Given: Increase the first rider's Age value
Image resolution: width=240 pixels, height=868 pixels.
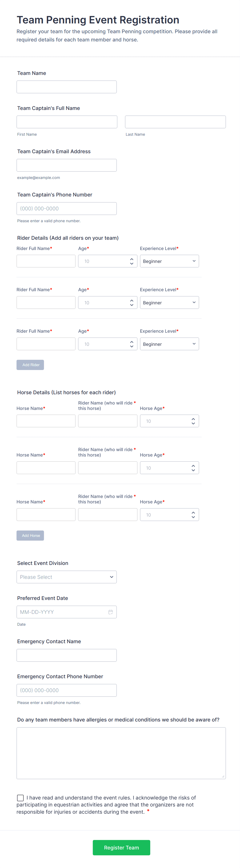Looking at the screenshot, I should 132,259.
